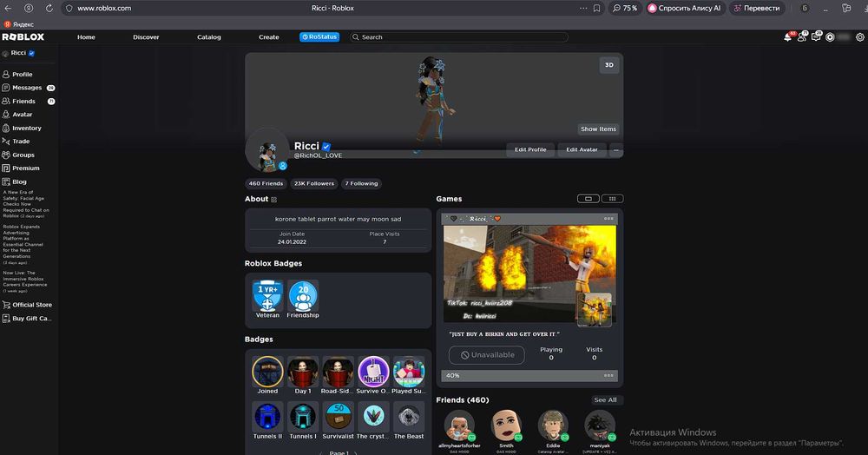This screenshot has width=868, height=455.
Task: Click the browser reload button
Action: 49,9
